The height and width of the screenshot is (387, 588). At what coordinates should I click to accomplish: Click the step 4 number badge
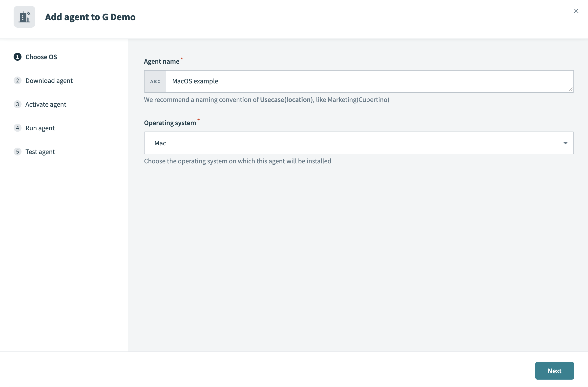click(17, 128)
